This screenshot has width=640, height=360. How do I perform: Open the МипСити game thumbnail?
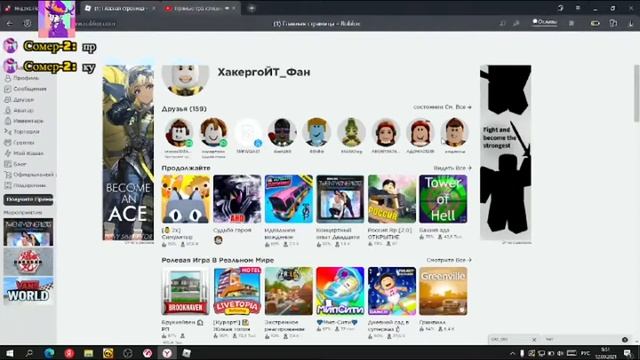tap(340, 291)
